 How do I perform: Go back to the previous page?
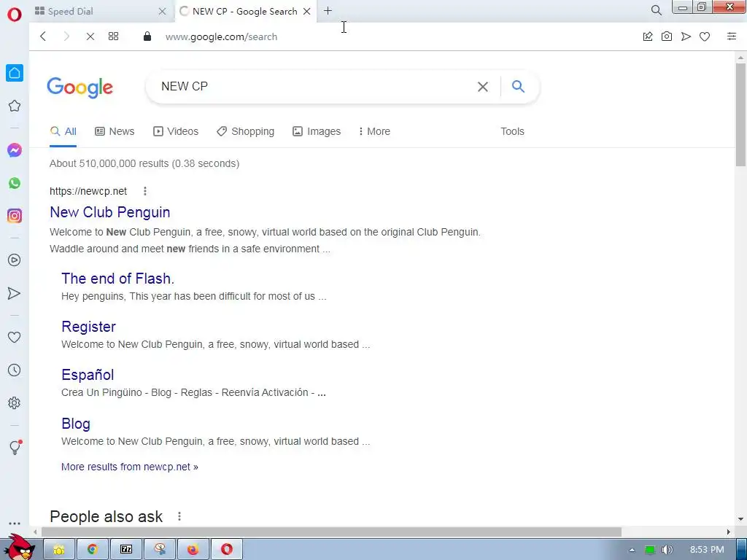pyautogui.click(x=43, y=36)
